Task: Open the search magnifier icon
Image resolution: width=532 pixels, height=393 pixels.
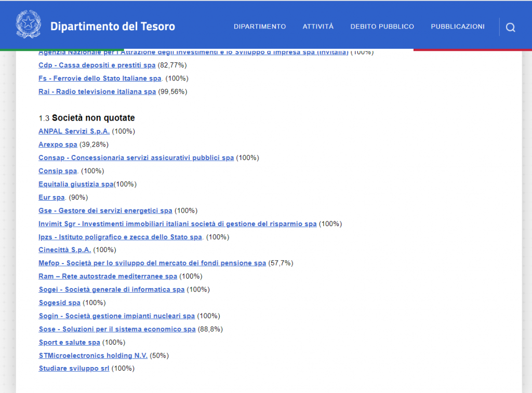Action: pyautogui.click(x=510, y=27)
